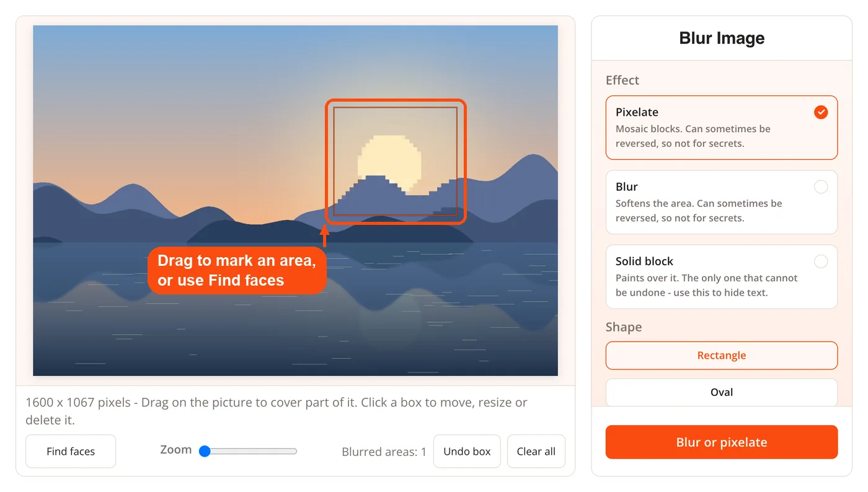
Task: Choose the Pixelate effect card
Action: coord(722,128)
